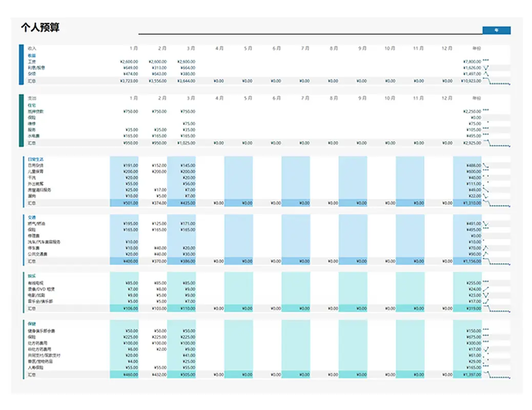This screenshot has height=410, width=532.
Task: Select the 个人预算 title text
Action: click(40, 28)
